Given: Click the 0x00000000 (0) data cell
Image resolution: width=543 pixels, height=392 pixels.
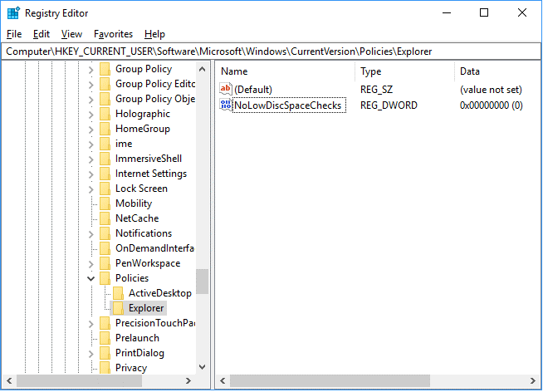Looking at the screenshot, I should click(x=491, y=105).
